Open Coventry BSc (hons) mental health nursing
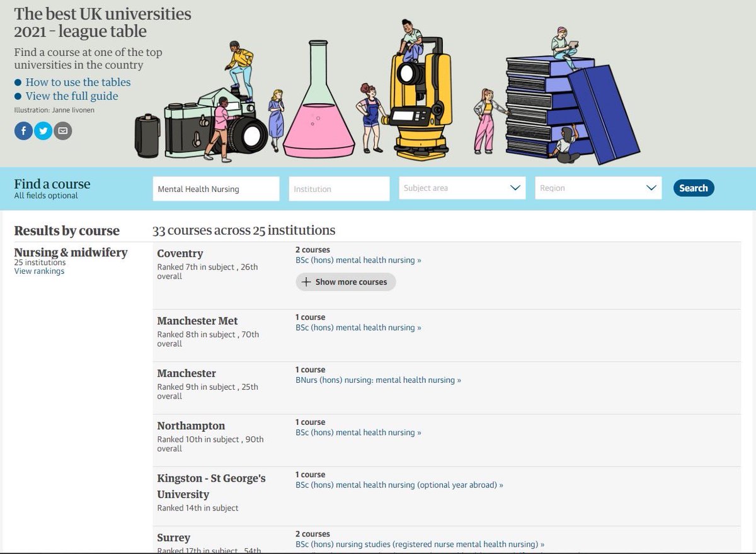The width and height of the screenshot is (756, 554). click(358, 260)
